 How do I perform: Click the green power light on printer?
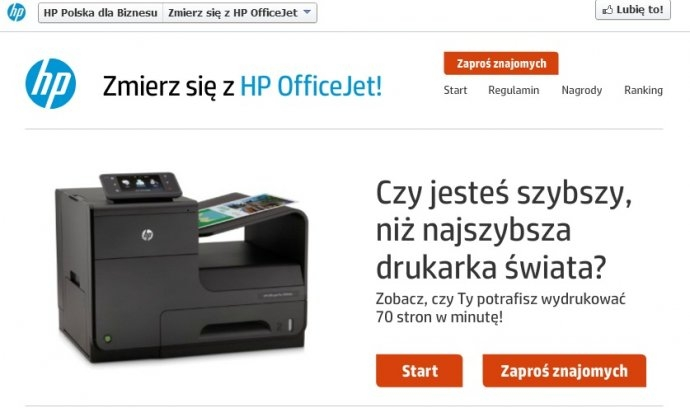pos(107,339)
